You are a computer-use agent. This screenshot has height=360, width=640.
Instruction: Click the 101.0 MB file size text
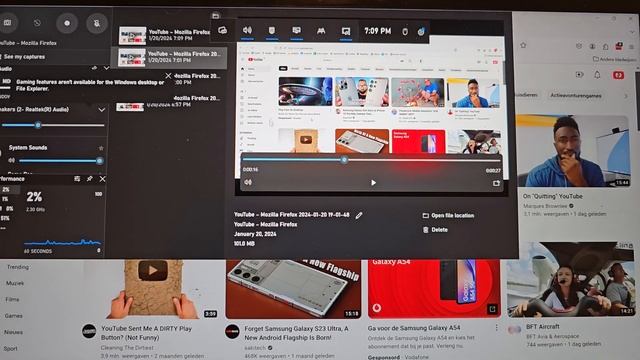pyautogui.click(x=244, y=244)
